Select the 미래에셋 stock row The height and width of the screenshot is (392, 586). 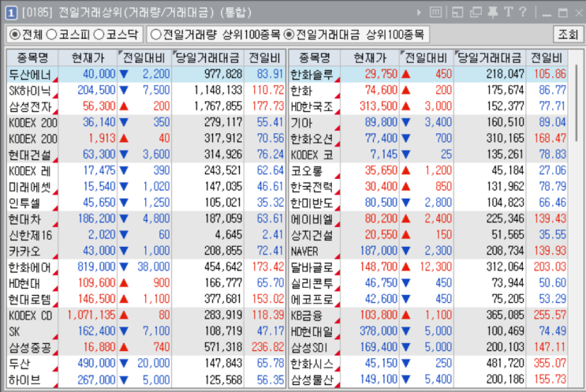(x=146, y=187)
